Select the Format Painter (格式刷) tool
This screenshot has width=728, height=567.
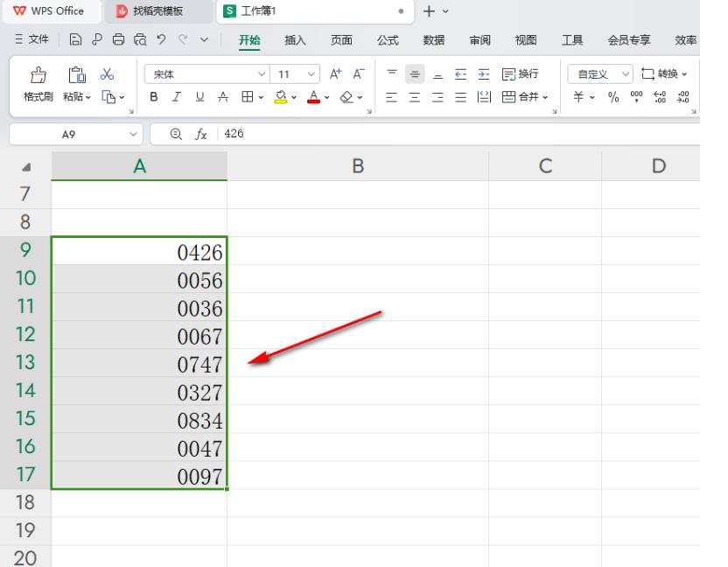pyautogui.click(x=38, y=84)
